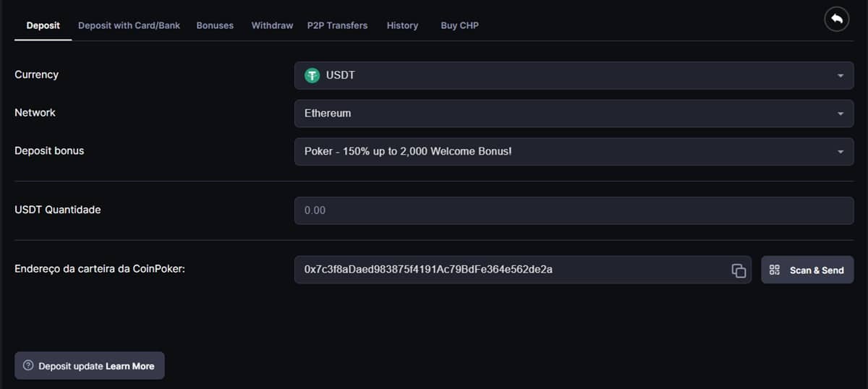Go to the Bonuses tab
This screenshot has height=389, width=868.
click(x=215, y=25)
